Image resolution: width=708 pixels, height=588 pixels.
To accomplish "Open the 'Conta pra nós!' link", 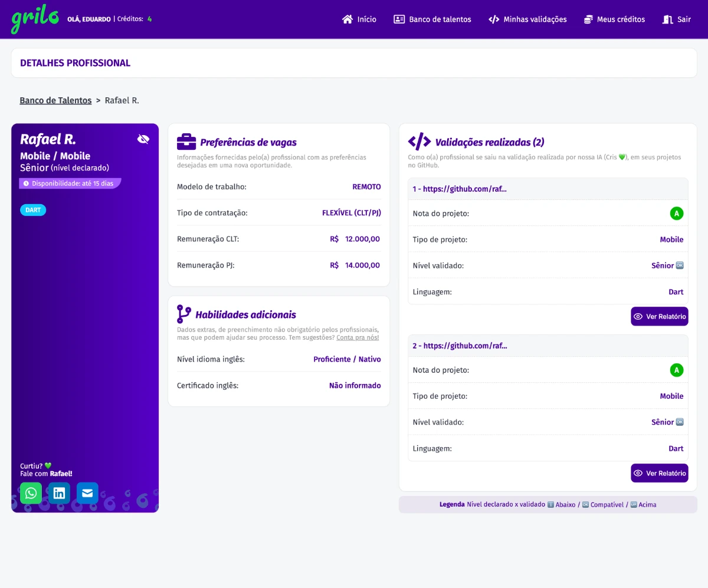I will pos(358,337).
